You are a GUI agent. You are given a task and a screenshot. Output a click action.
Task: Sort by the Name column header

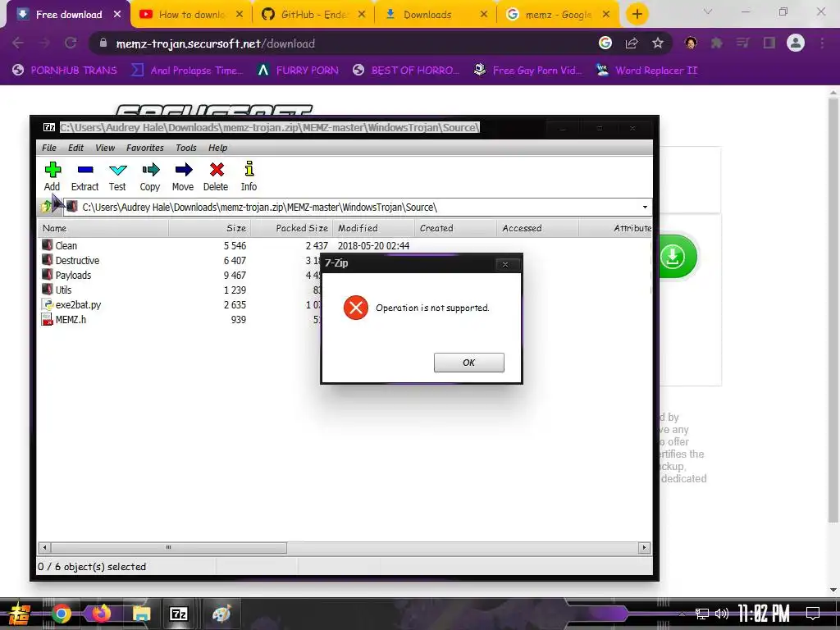103,228
